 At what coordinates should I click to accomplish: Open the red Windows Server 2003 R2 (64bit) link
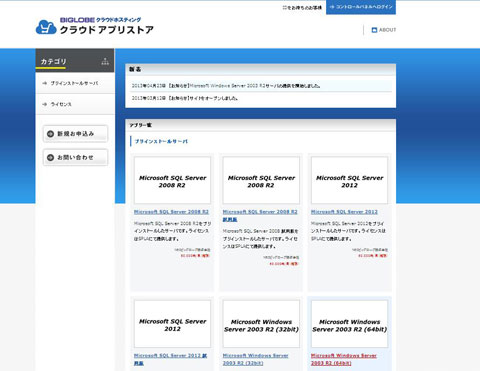[344, 359]
